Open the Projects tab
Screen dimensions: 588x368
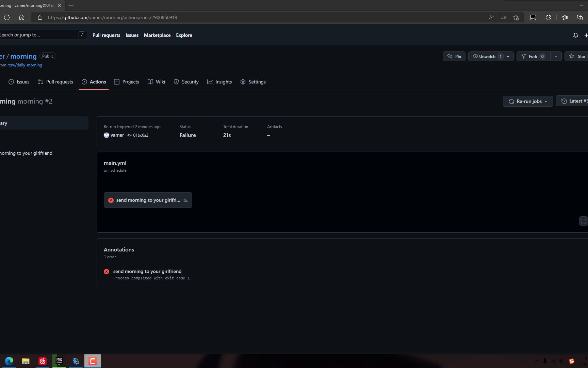click(x=127, y=82)
